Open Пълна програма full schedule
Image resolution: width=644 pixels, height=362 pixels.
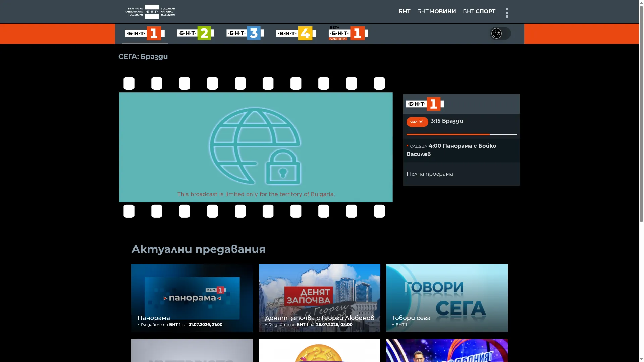pyautogui.click(x=430, y=174)
